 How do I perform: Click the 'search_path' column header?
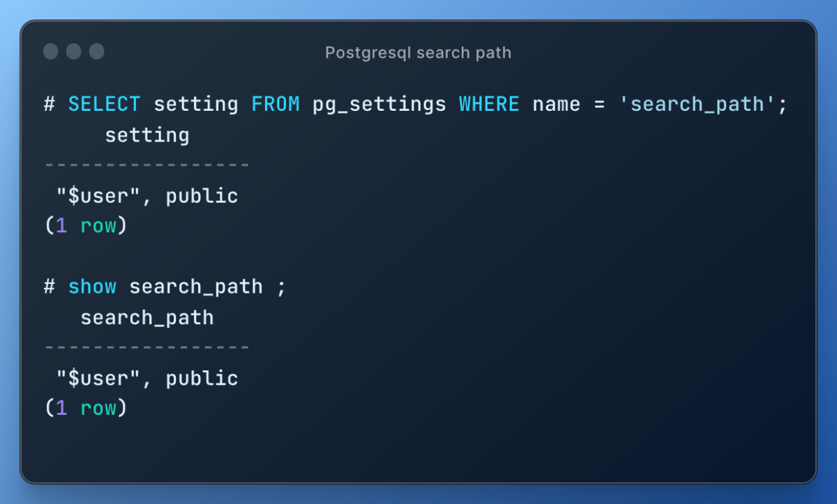point(147,319)
